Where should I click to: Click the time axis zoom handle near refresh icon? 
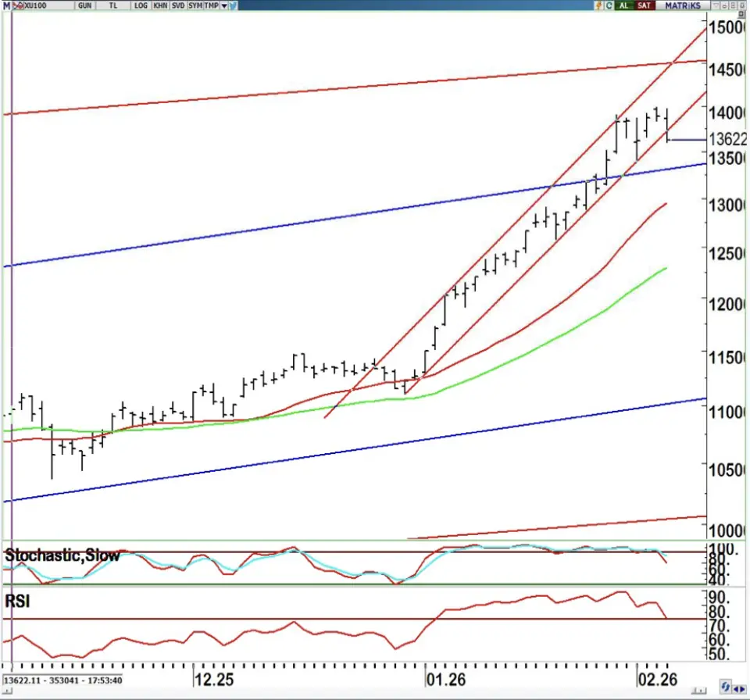[699, 688]
